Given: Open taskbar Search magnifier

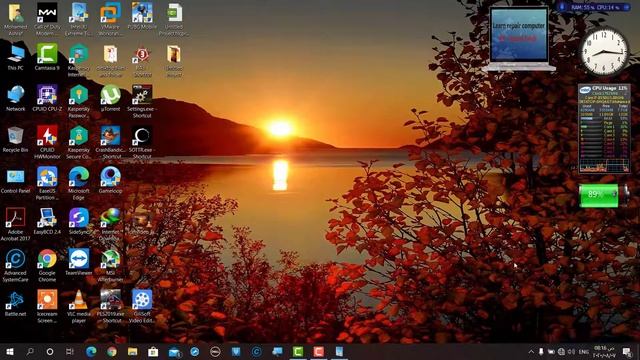Looking at the screenshot, I should pos(30,351).
